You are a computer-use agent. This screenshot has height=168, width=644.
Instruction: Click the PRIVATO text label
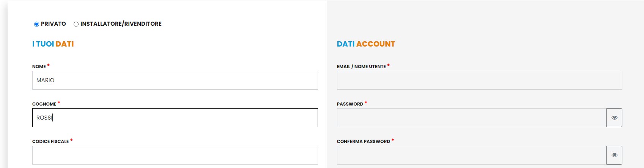53,24
